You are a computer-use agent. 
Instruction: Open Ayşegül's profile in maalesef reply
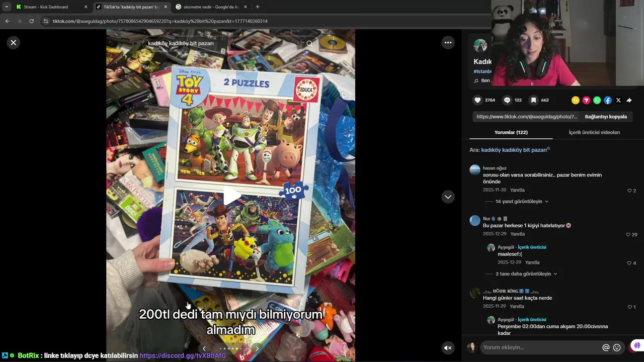506,247
